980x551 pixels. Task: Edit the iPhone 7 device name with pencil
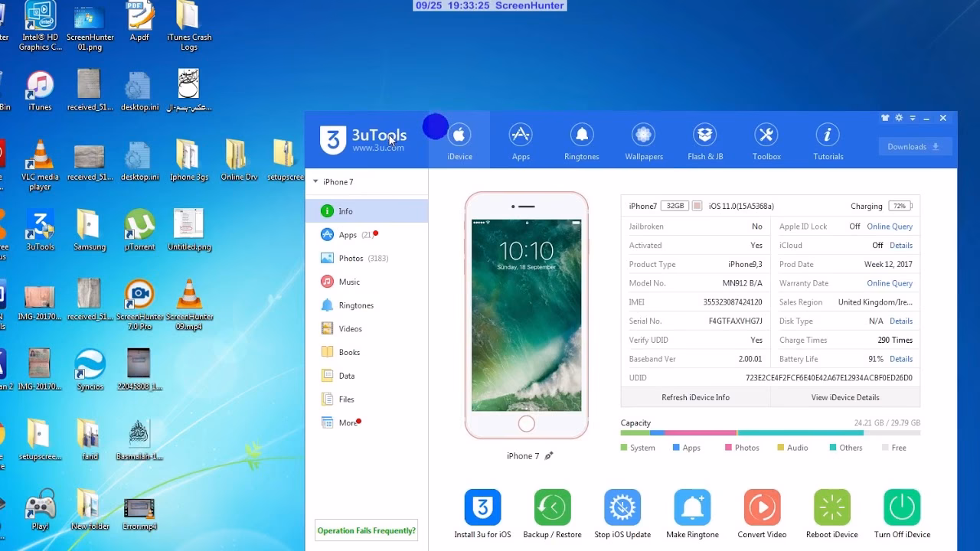point(548,456)
